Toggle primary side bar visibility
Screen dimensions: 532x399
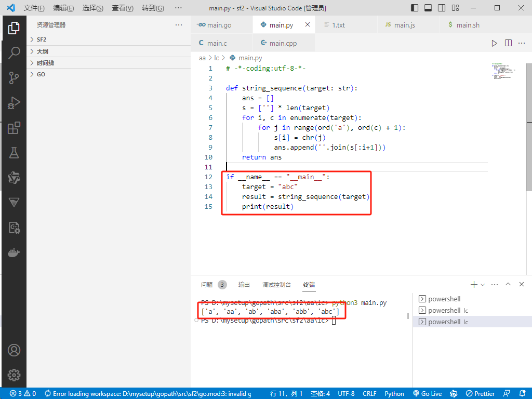click(415, 8)
